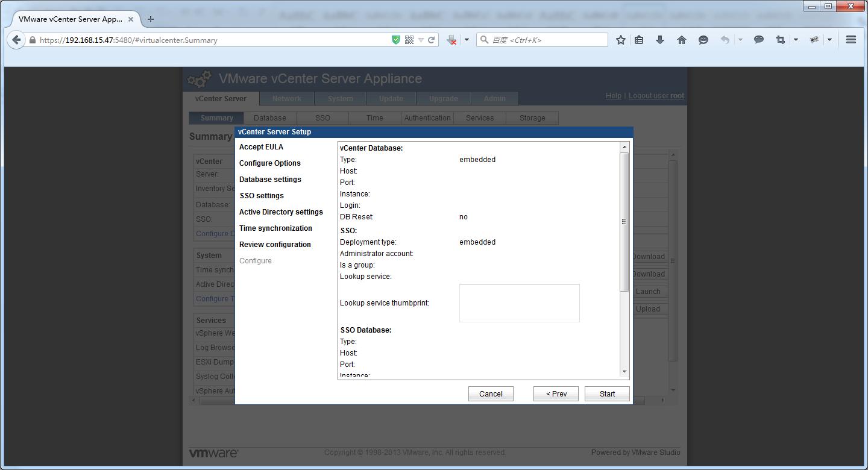The height and width of the screenshot is (470, 868).
Task: Open dropdown arrow beside undo icon
Action: click(x=740, y=40)
